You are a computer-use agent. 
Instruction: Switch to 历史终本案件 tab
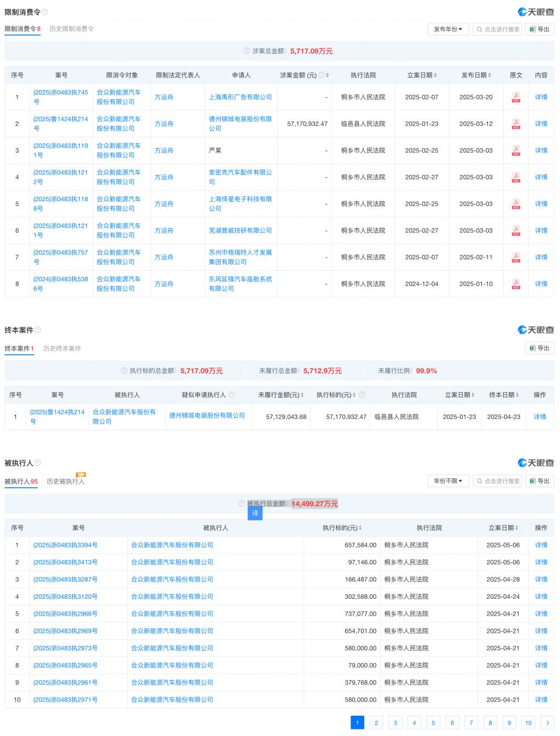point(62,348)
